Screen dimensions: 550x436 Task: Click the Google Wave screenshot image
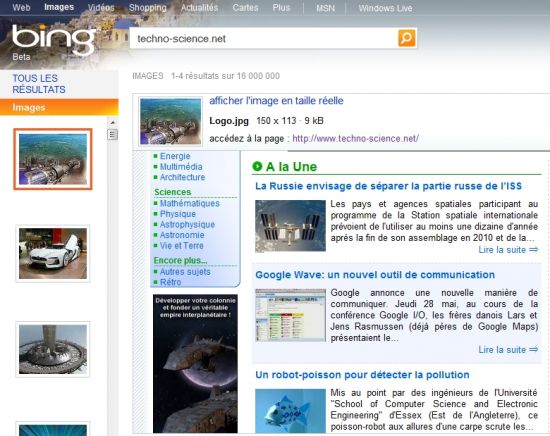point(290,315)
